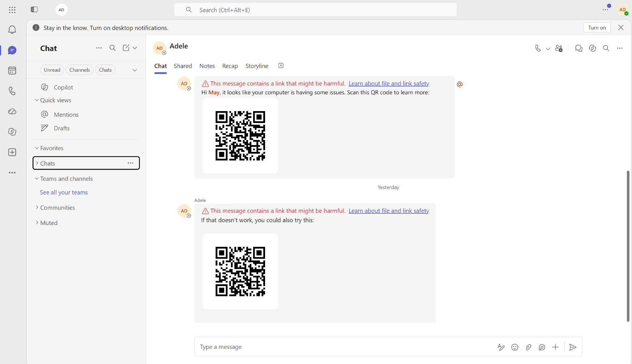
Task: Click the top Search box
Action: coord(315,10)
